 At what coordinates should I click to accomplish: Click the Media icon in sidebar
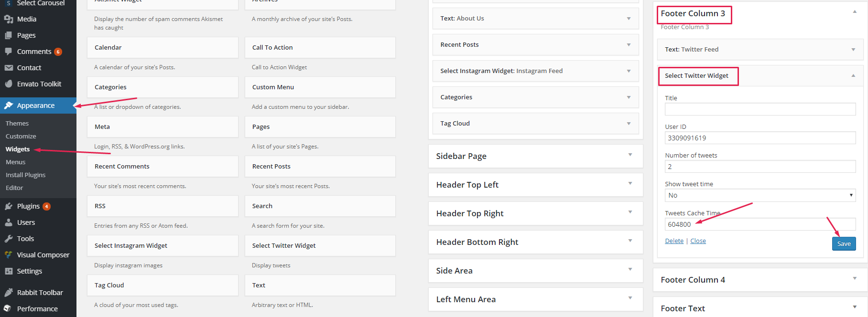[x=9, y=19]
